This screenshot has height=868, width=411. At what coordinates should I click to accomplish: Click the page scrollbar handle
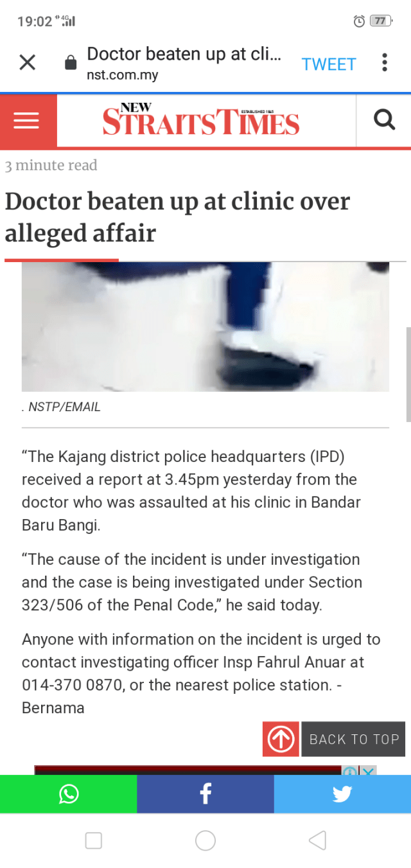(408, 374)
